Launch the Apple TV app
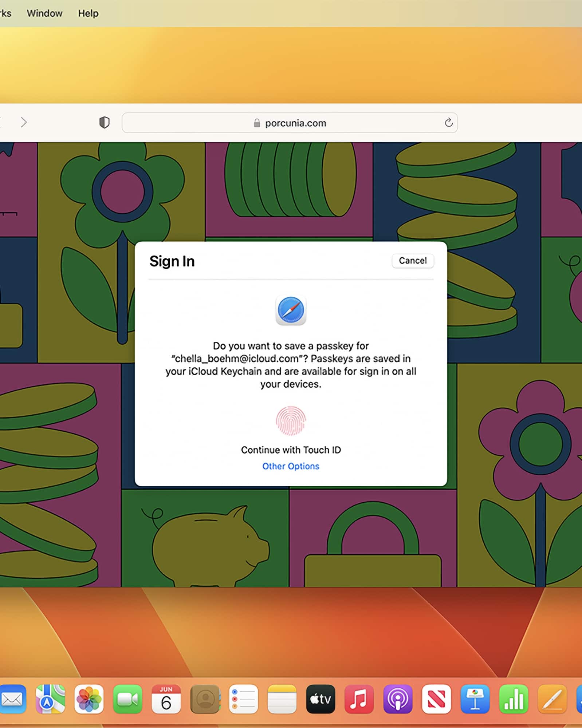Screen dimensions: 582x728 tap(321, 699)
